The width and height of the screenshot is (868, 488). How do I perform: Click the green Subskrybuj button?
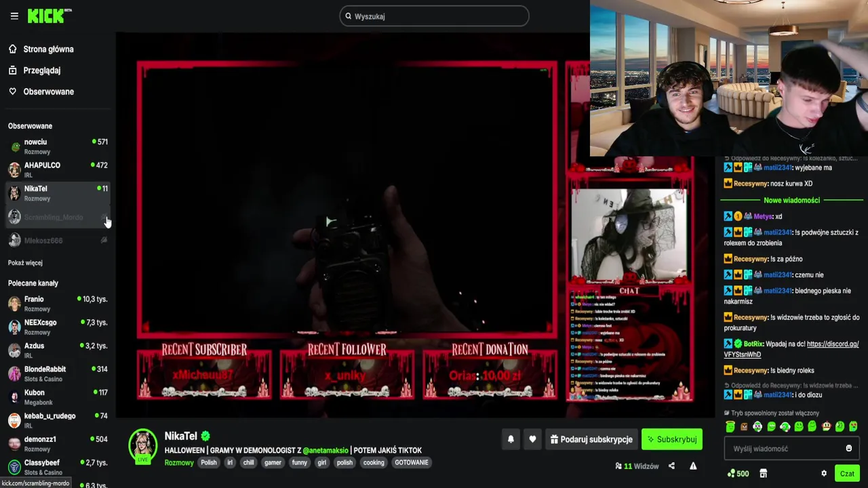(x=672, y=439)
